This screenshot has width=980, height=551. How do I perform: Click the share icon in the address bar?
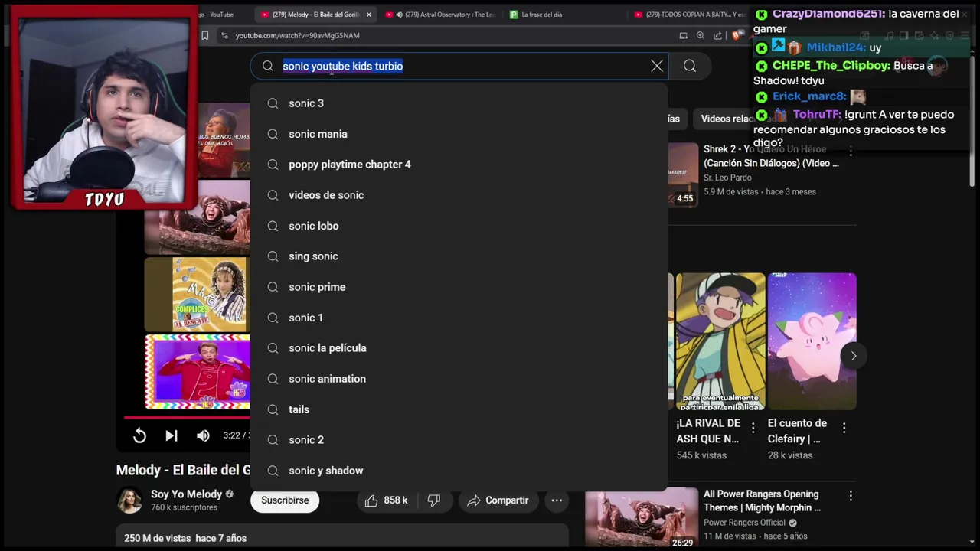tap(717, 35)
